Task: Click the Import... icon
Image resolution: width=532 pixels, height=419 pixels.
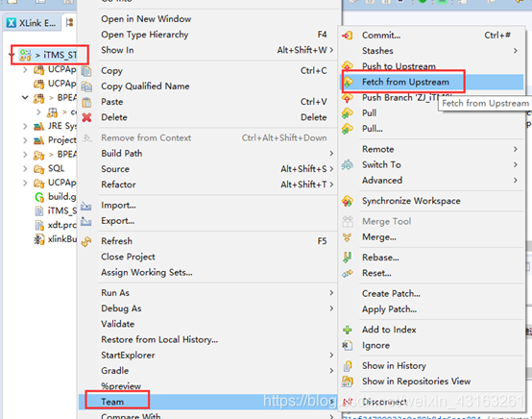Action: [86, 206]
